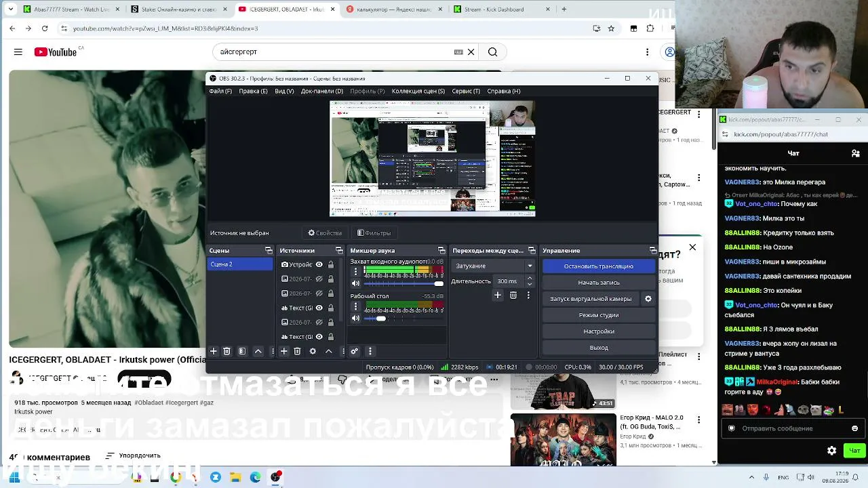Open Док-панели menu in OBS

pyautogui.click(x=322, y=91)
